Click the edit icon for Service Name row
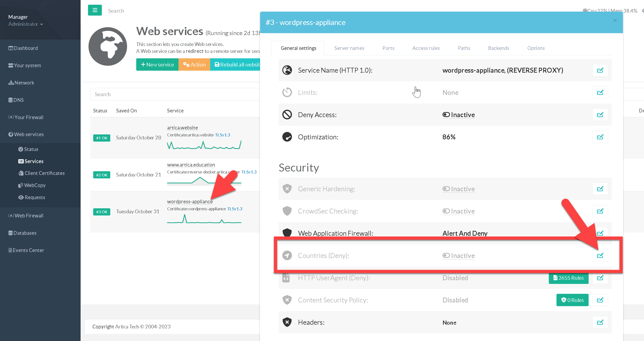 tap(600, 70)
